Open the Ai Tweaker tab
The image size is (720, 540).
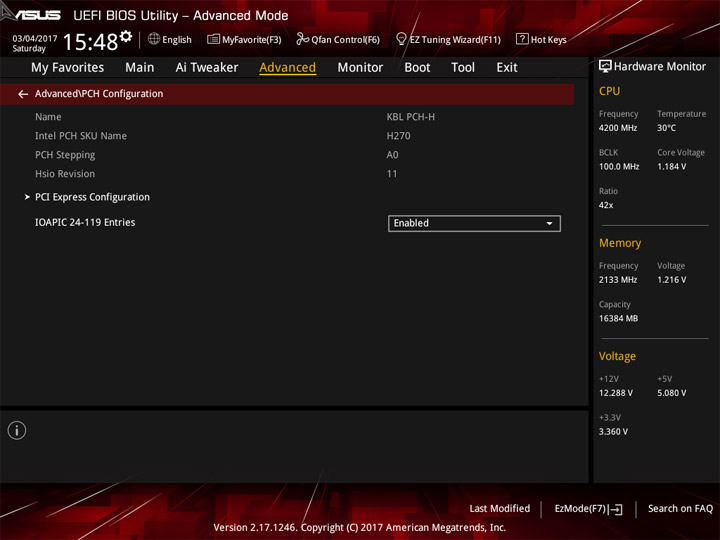click(x=207, y=68)
